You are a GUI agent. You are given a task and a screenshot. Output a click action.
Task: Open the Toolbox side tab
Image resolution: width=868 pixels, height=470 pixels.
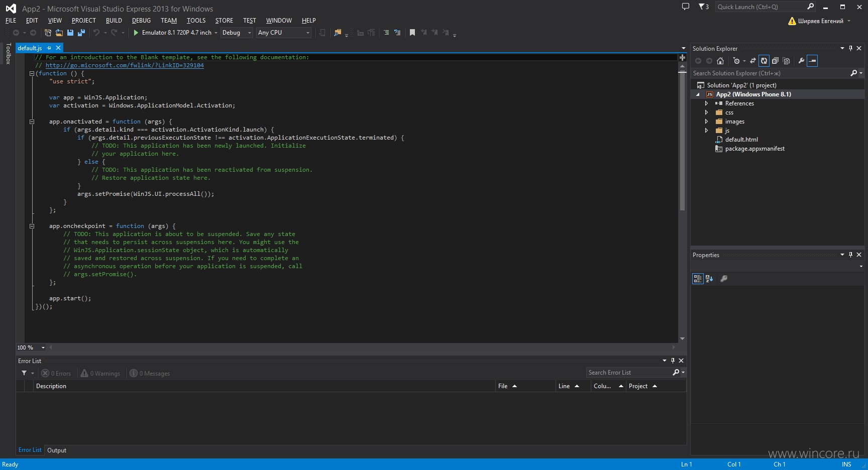8,54
